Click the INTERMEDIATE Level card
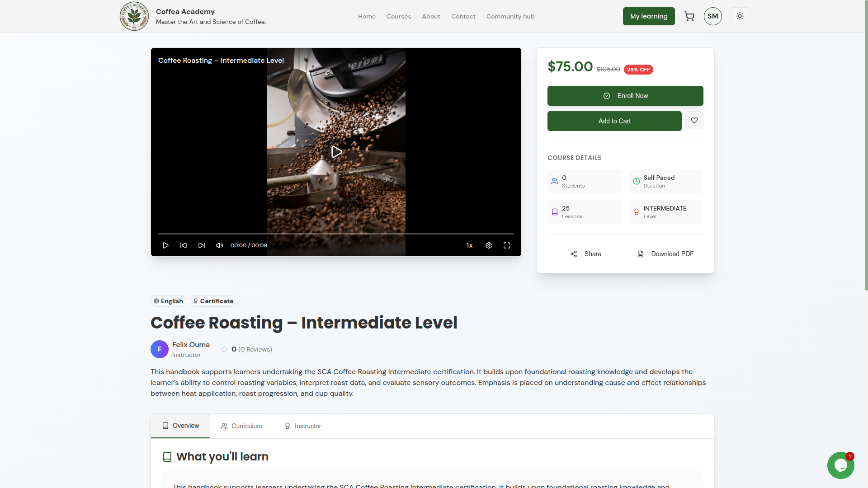The height and width of the screenshot is (488, 868). pyautogui.click(x=666, y=212)
